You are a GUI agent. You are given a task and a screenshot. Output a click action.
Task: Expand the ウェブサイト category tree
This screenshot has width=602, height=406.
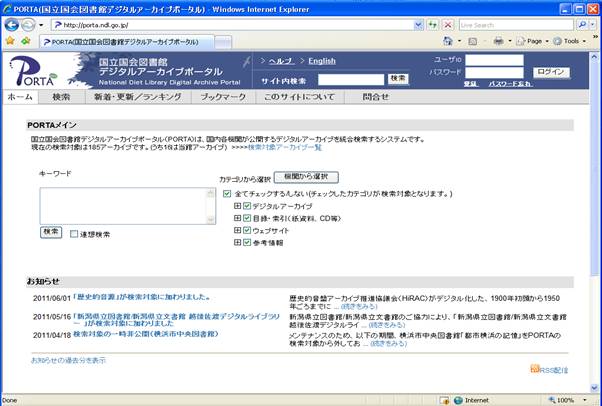[x=238, y=230]
